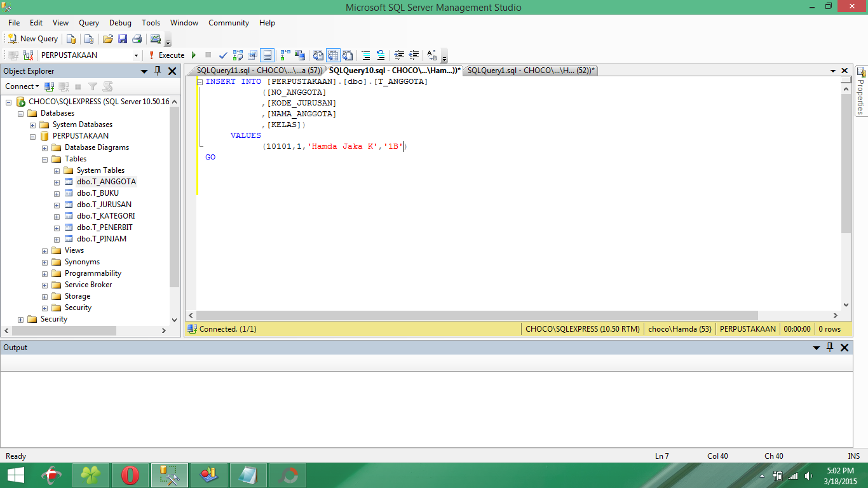The width and height of the screenshot is (868, 488).
Task: Open the PERPUSTAKAAN available databases combo box
Action: click(89, 55)
